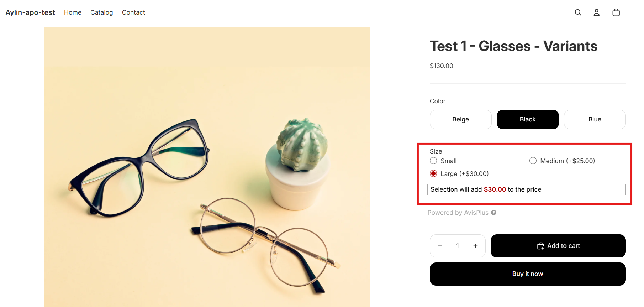Screen dimensions: 644x307
Task: Click the Buy it now button
Action: pyautogui.click(x=528, y=274)
